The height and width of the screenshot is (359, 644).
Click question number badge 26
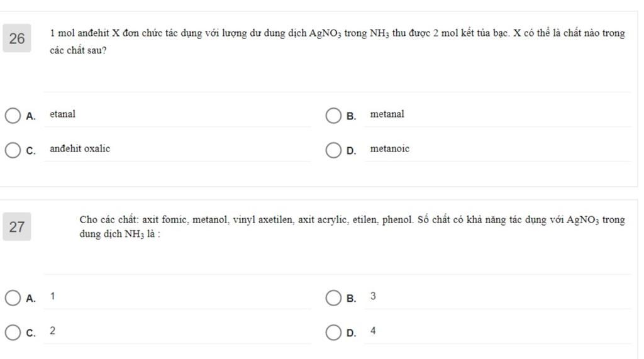pos(17,38)
